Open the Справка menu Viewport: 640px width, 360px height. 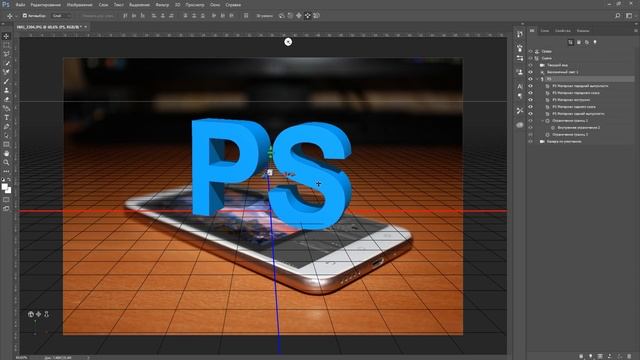coord(233,5)
